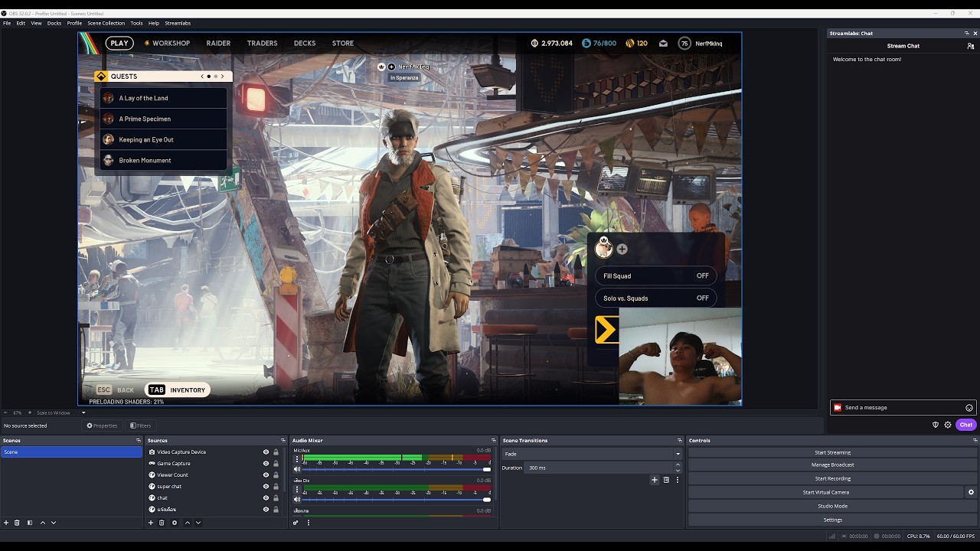Pop out the Controls dock
The width and height of the screenshot is (980, 551).
point(975,440)
